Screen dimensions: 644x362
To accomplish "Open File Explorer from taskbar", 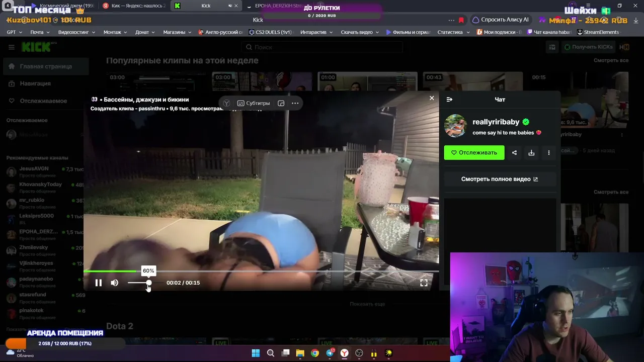I will coord(300,353).
